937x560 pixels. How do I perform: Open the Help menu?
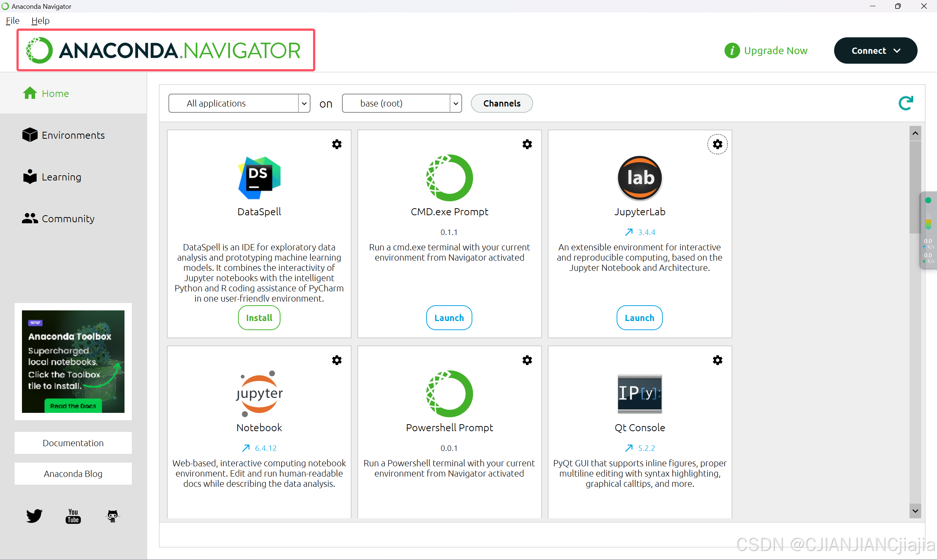click(x=40, y=21)
